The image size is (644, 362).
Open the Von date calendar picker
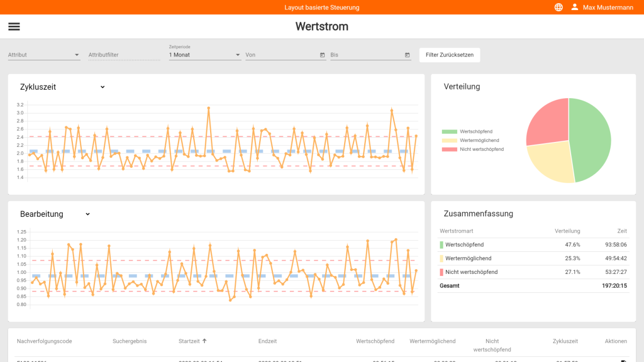323,55
